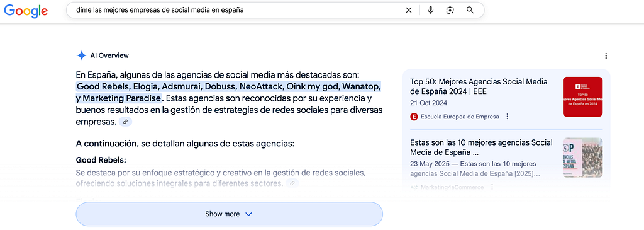Open AI Overview three-dot options menu
Viewport: 644px width, 230px height.
[606, 56]
